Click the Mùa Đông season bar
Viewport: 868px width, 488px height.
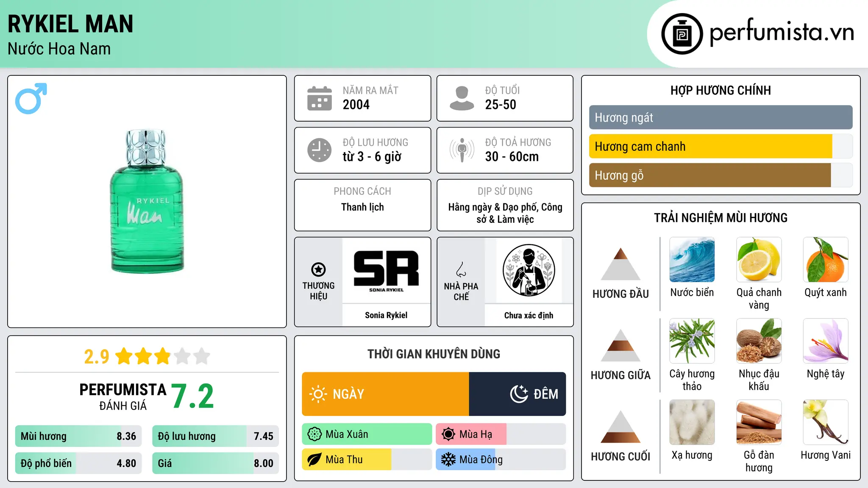click(501, 460)
